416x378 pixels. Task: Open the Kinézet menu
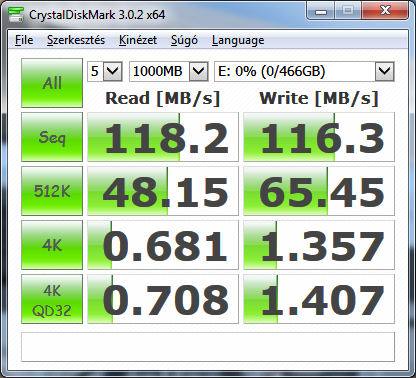point(138,40)
